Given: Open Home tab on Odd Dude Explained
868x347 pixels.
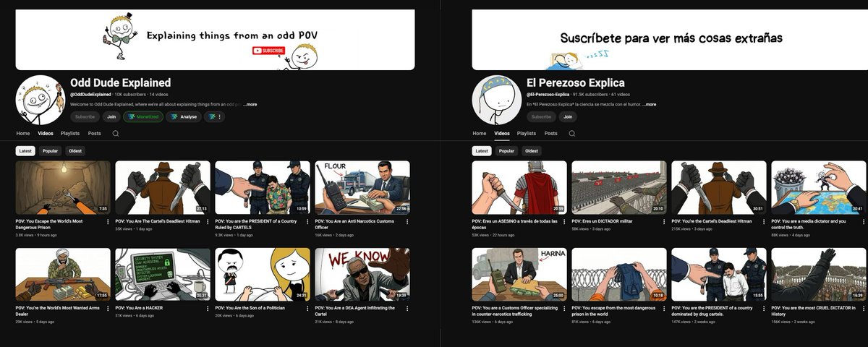Looking at the screenshot, I should [23, 134].
